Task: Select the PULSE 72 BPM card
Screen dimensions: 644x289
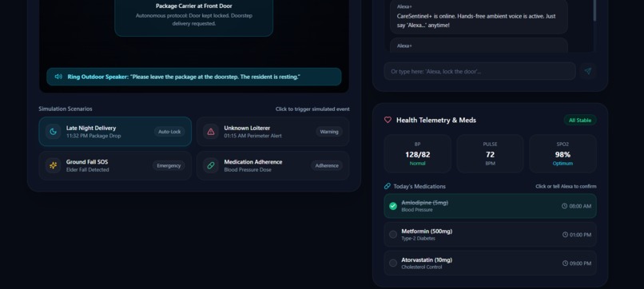Action: (490, 154)
